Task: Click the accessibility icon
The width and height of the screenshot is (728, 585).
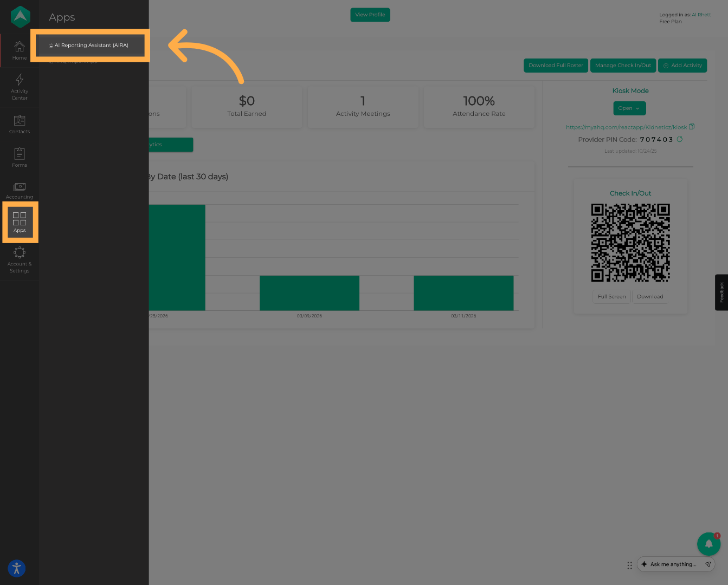Action: pyautogui.click(x=17, y=568)
